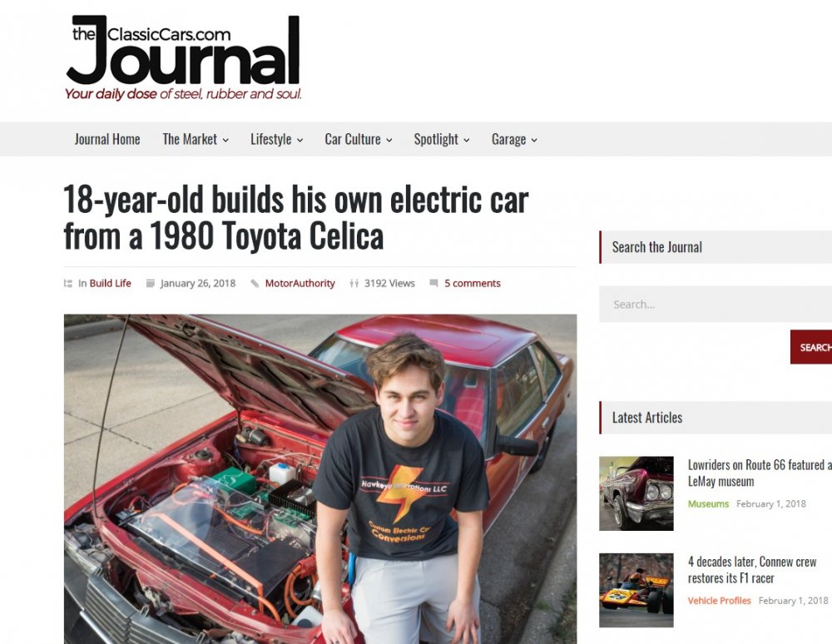Open the MotorAuthority author link

tap(300, 283)
